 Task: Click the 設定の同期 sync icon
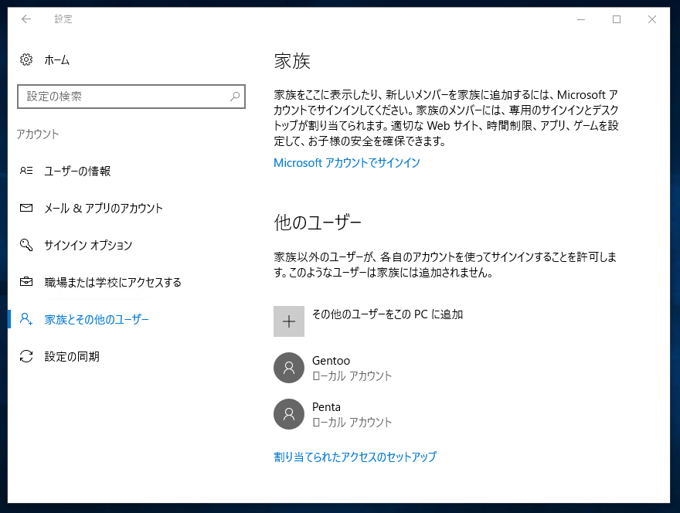coord(26,356)
